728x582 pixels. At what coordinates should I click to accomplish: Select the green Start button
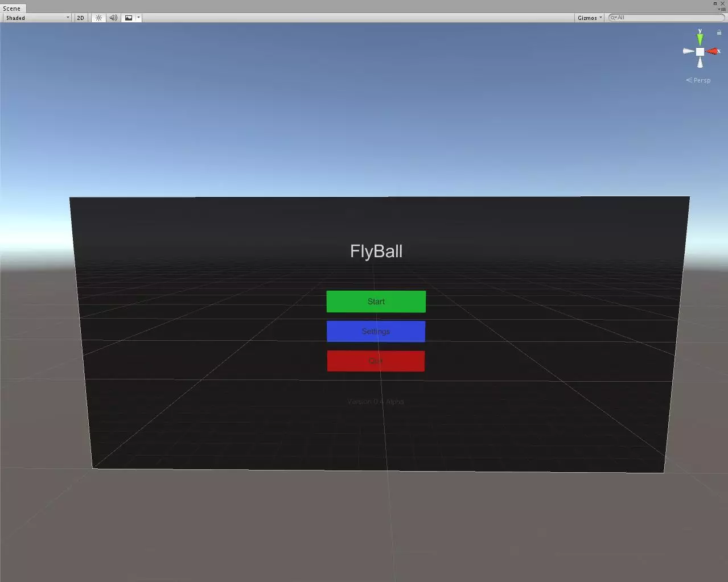[x=376, y=302]
